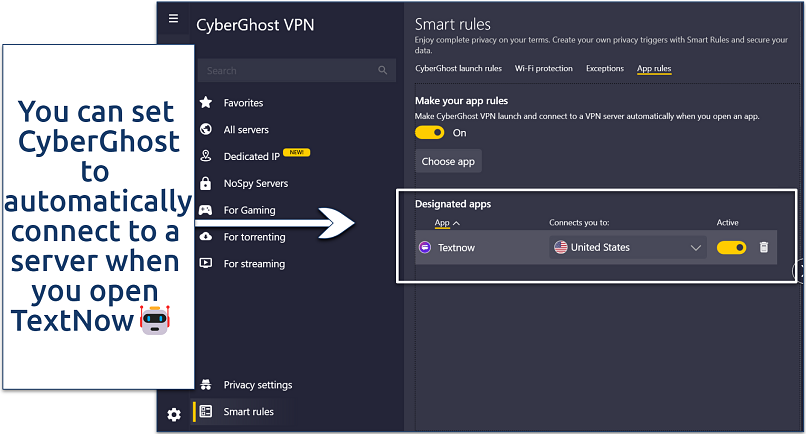Image resolution: width=806 pixels, height=434 pixels.
Task: Click the Connects you to column header
Action: tap(579, 223)
